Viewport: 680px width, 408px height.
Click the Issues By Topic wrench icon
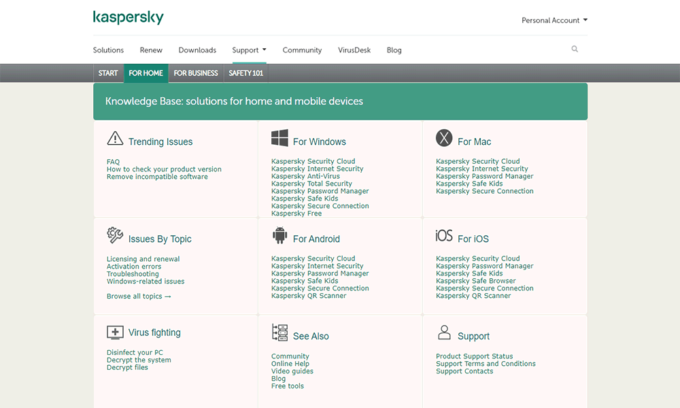115,235
